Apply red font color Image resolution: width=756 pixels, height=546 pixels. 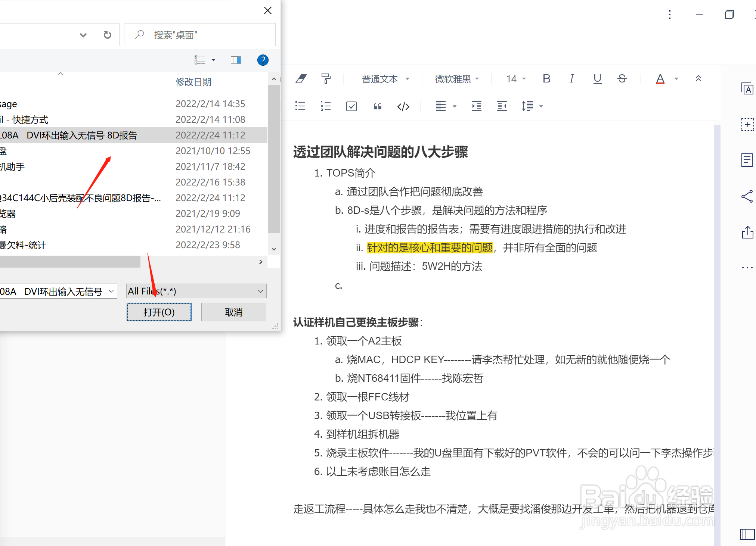(x=660, y=79)
